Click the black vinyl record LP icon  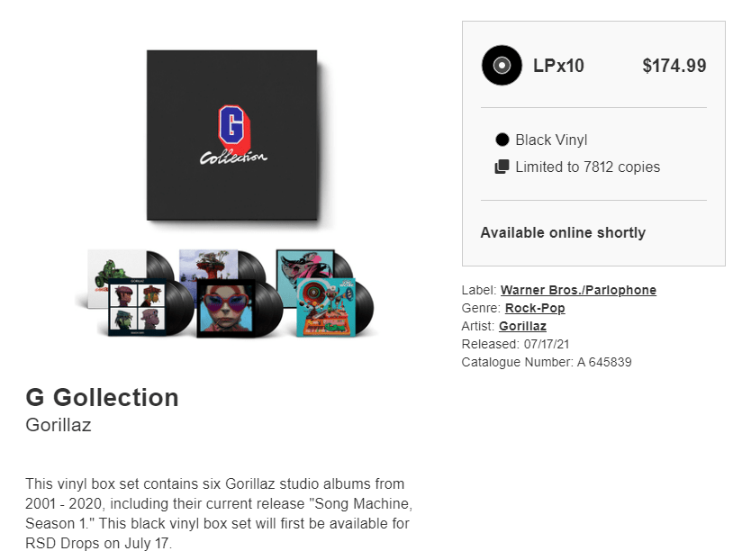point(502,65)
